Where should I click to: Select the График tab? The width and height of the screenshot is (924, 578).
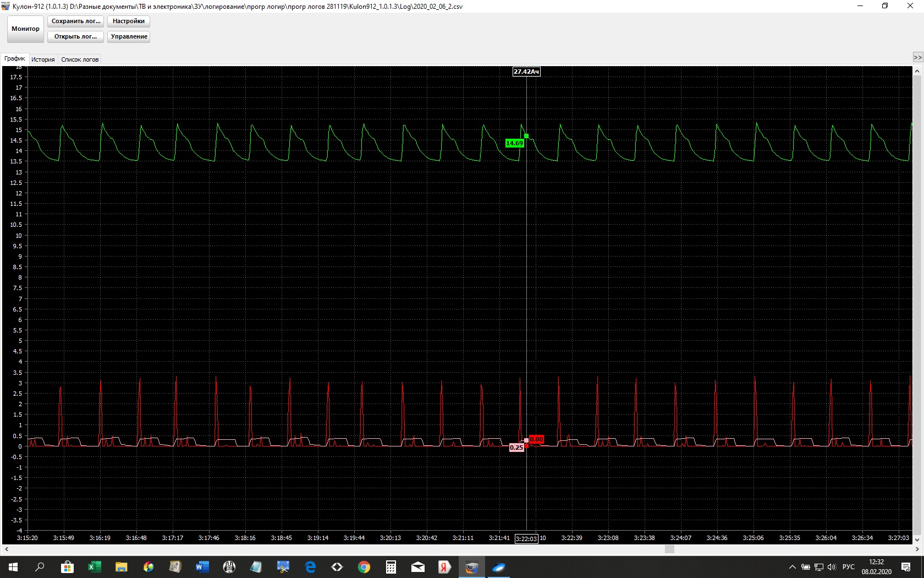(x=15, y=59)
